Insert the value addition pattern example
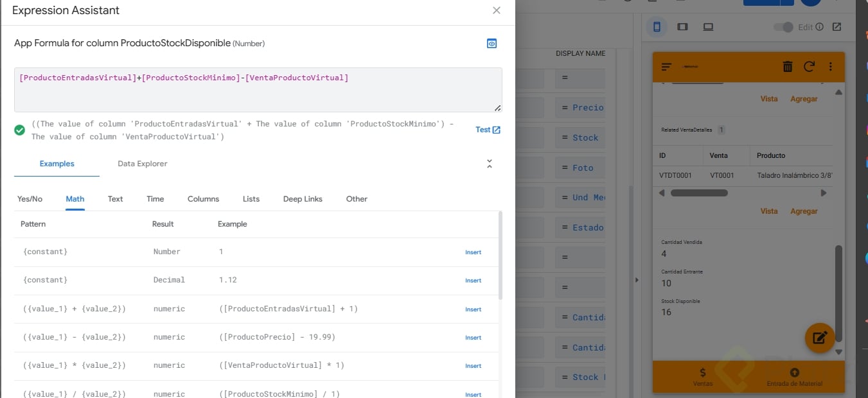The image size is (868, 398). click(x=473, y=309)
